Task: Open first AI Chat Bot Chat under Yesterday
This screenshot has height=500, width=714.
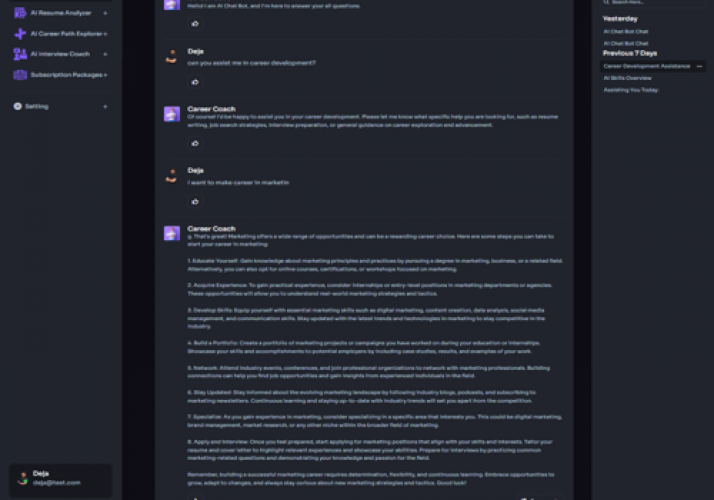Action: pyautogui.click(x=626, y=31)
